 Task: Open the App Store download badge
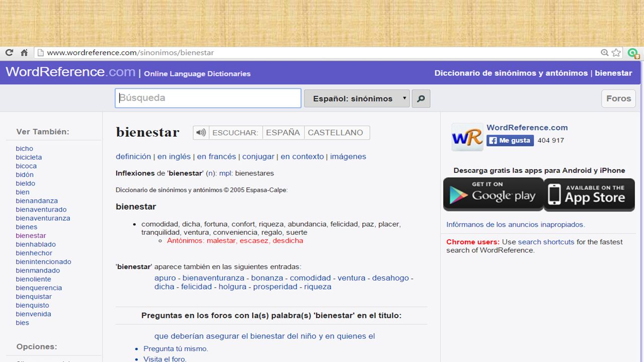(x=589, y=194)
